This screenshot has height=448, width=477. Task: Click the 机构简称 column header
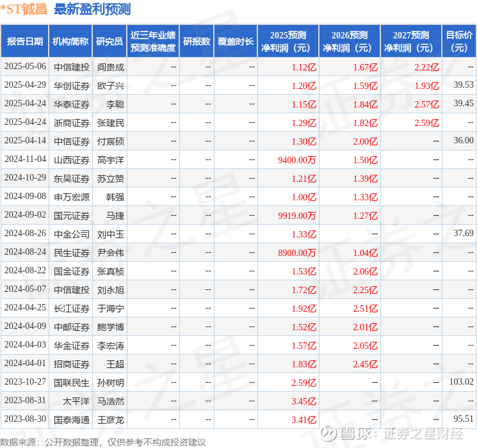(70, 42)
